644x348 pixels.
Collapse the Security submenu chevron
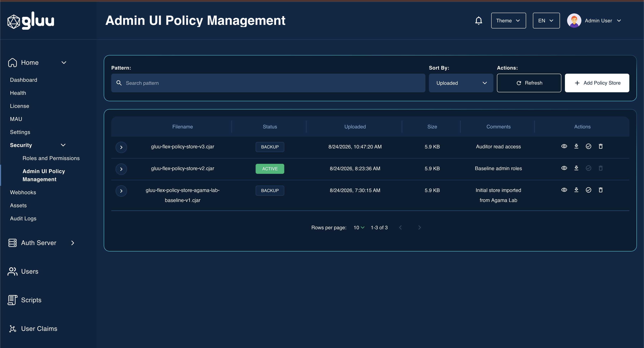click(63, 145)
